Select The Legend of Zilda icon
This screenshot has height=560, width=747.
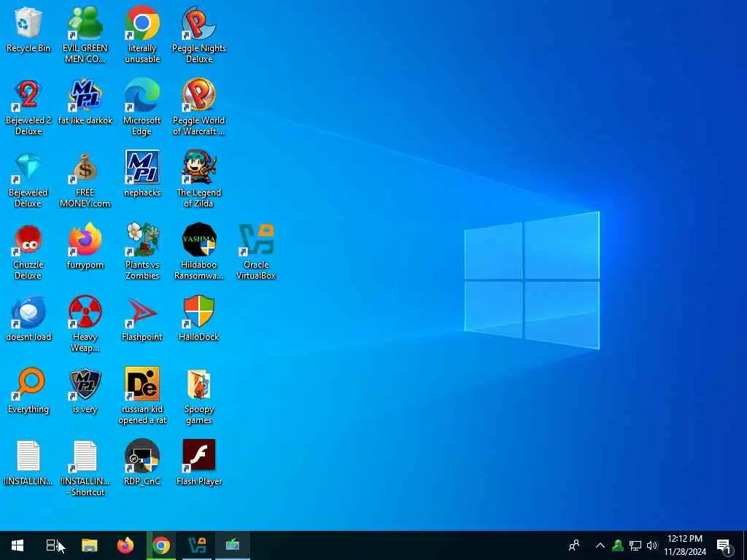point(198,180)
